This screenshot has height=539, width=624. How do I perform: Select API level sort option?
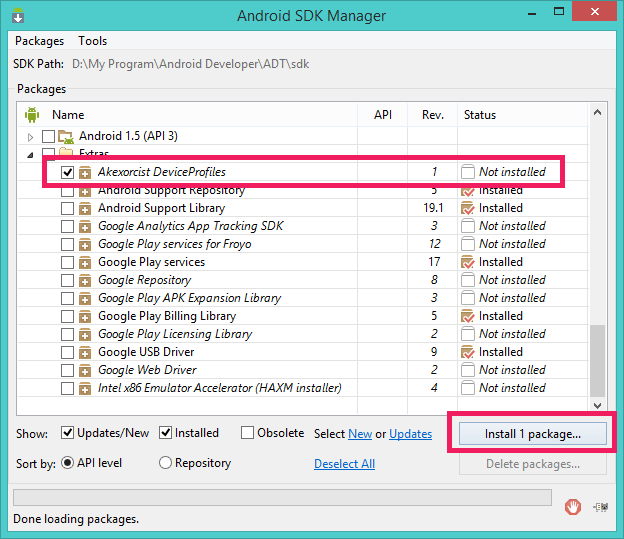(x=67, y=463)
